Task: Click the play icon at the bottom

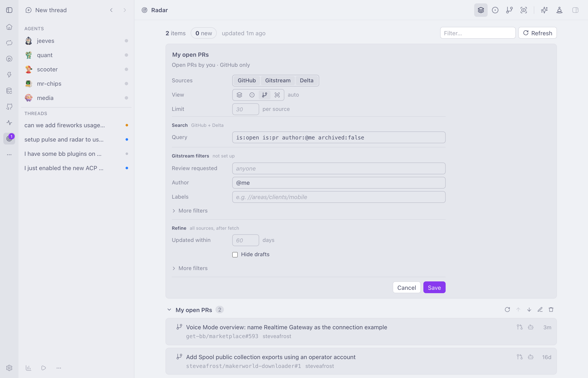Action: [x=44, y=368]
